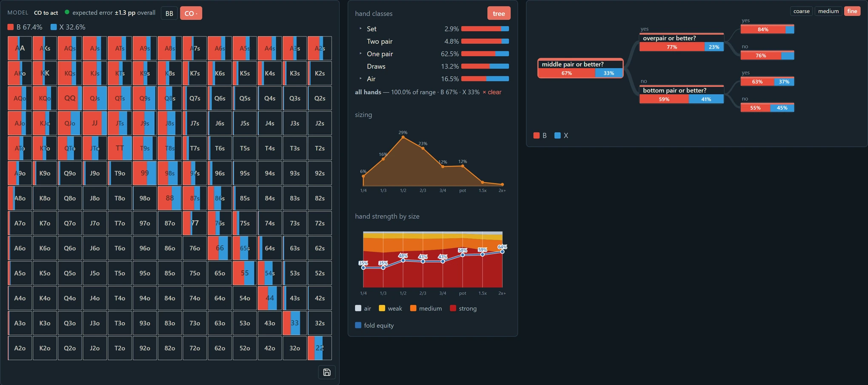
Task: Clear the all hands selection
Action: click(x=492, y=92)
